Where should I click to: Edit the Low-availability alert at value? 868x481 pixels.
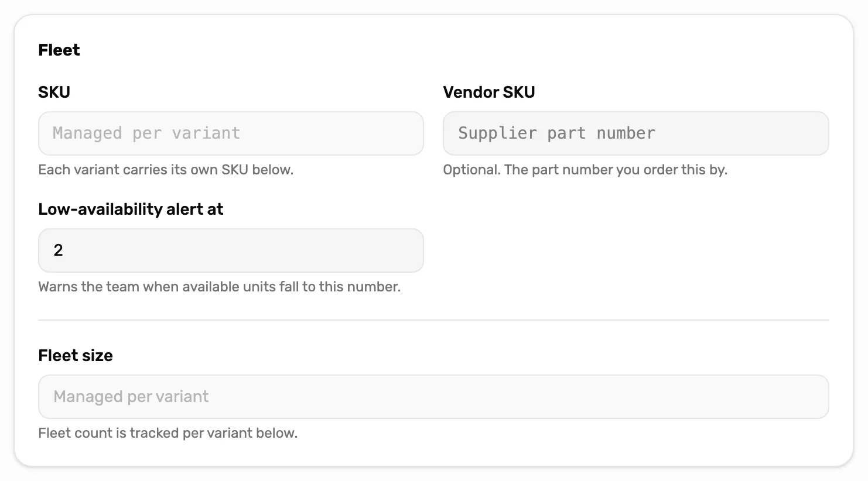(x=231, y=250)
